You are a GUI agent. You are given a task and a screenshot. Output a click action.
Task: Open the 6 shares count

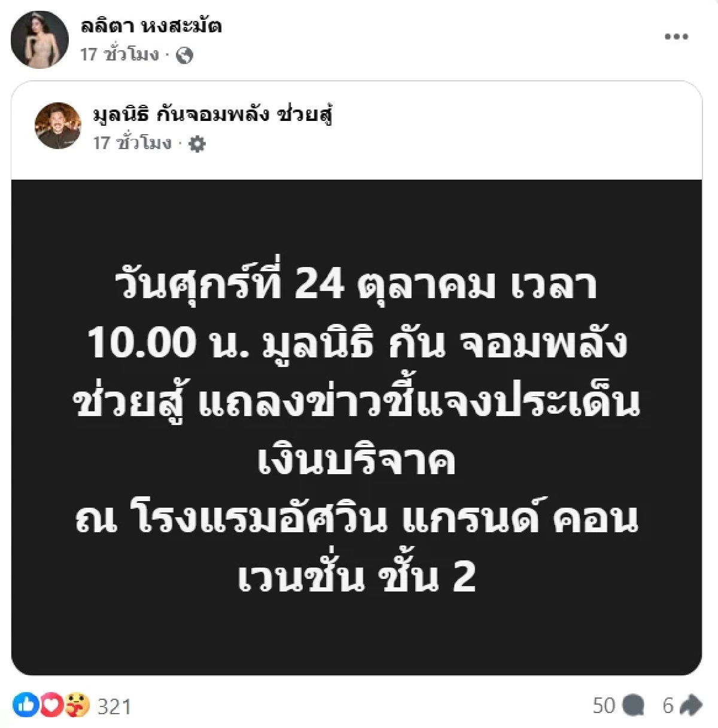668,706
